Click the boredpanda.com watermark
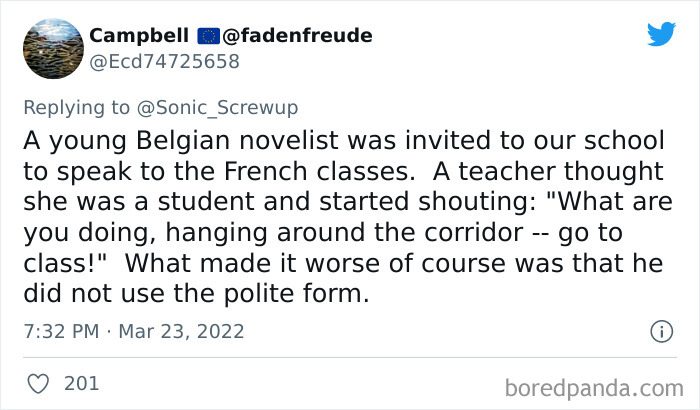This screenshot has width=700, height=410. click(x=594, y=388)
